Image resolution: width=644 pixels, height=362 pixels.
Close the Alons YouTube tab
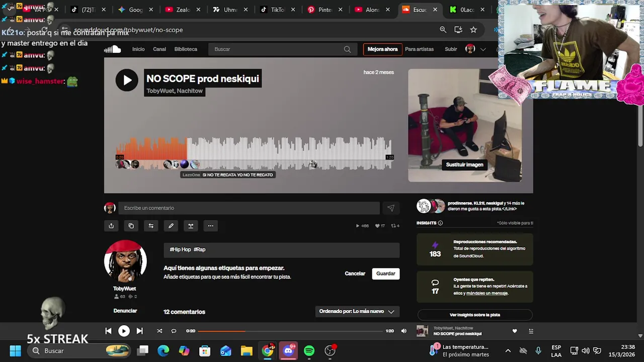pyautogui.click(x=388, y=10)
